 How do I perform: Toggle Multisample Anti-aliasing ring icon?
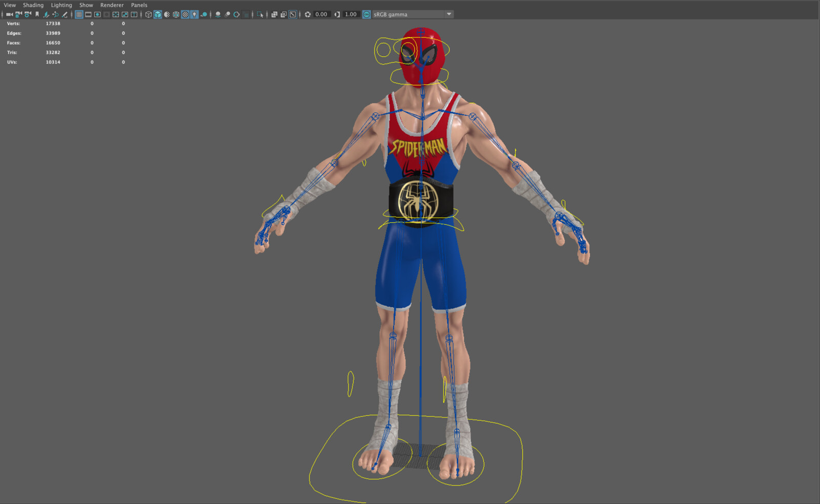[236, 14]
